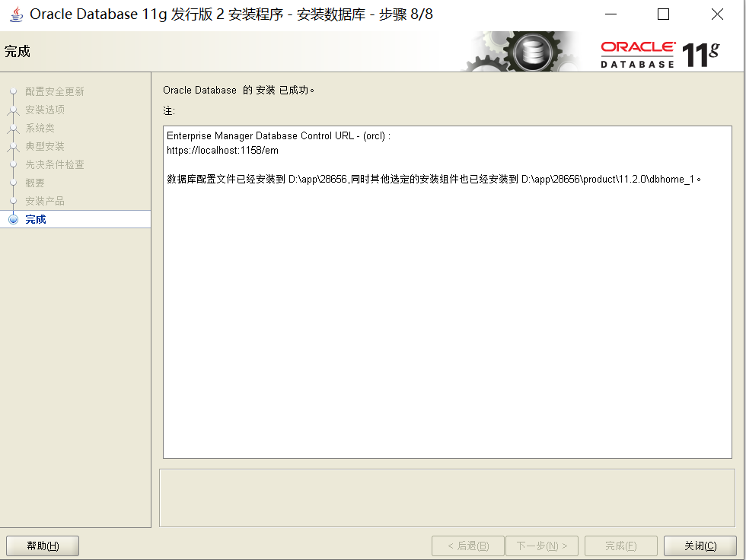Select 系统类 step in sidebar
746x560 pixels.
point(40,128)
